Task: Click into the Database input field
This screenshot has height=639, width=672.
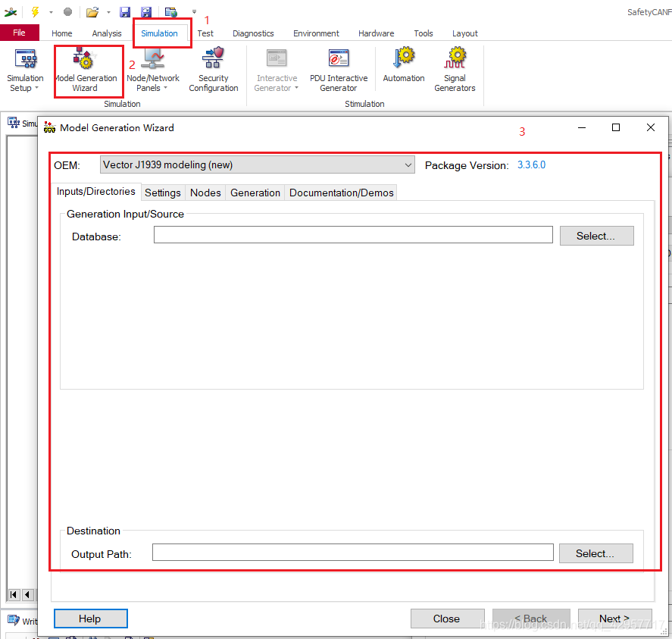Action: coord(353,234)
